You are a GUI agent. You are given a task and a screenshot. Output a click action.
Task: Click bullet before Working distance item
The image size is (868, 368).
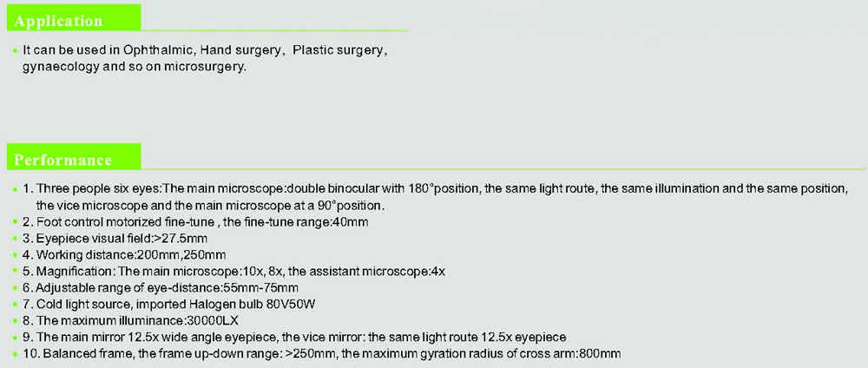(x=14, y=256)
